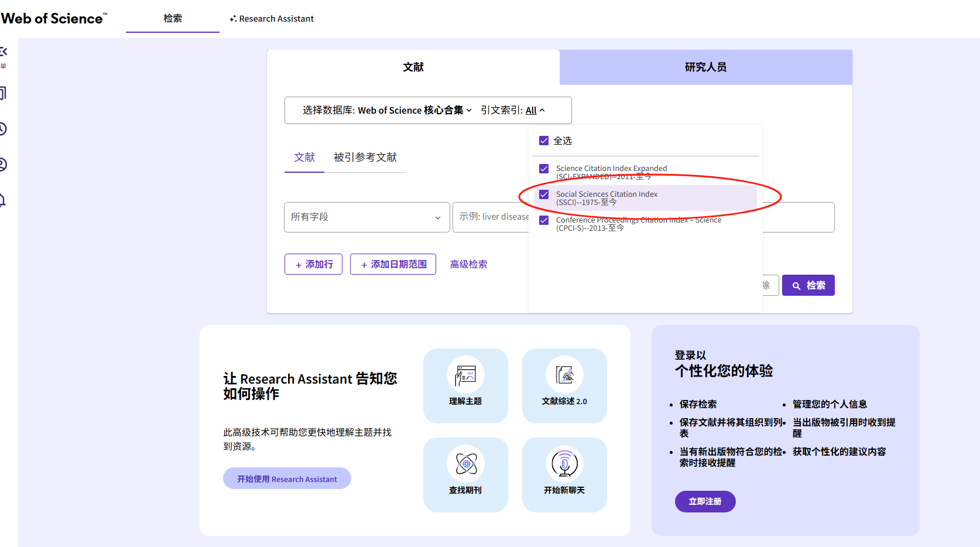Viewport: 980px width, 547px height.
Task: Click the notification bell icon in sidebar
Action: pos(3,200)
